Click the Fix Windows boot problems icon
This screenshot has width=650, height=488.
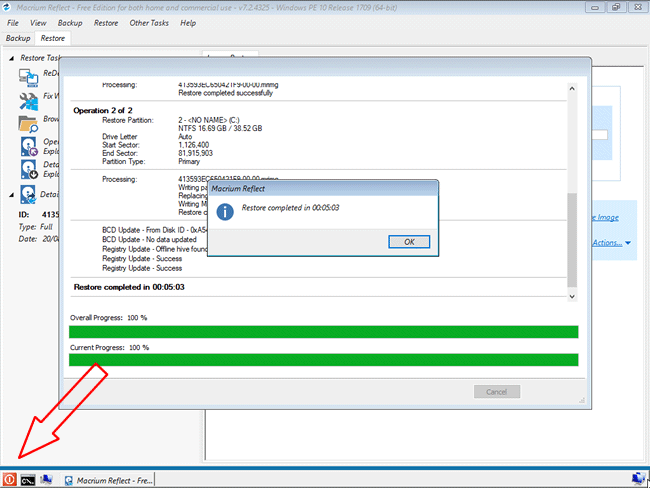tap(28, 101)
